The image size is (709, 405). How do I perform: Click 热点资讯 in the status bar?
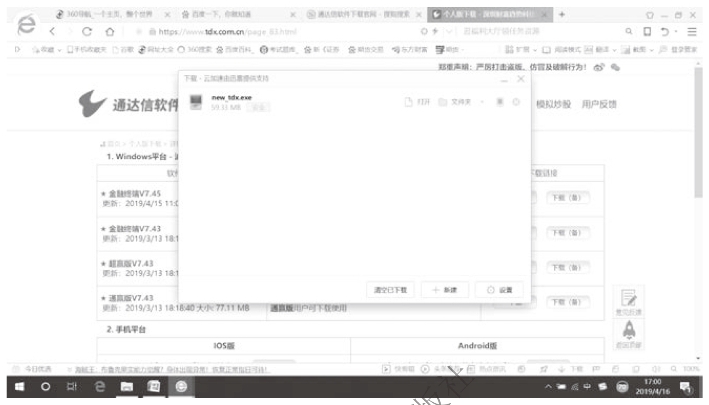(486, 369)
